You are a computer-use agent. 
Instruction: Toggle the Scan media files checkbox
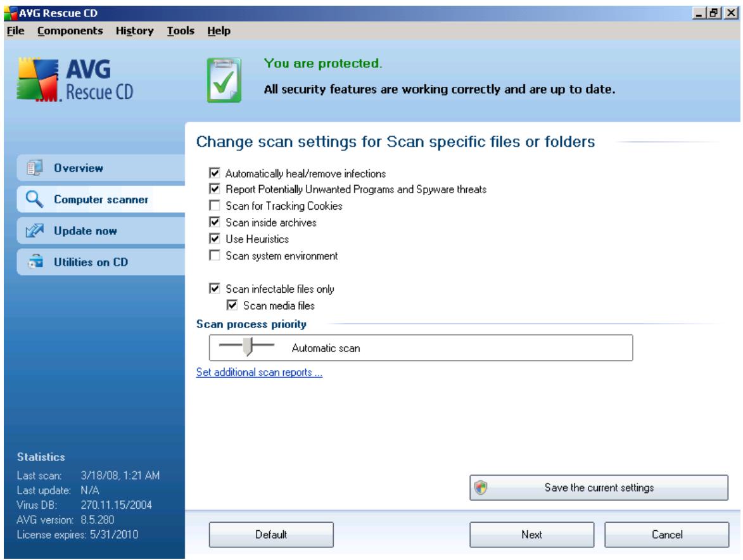[x=232, y=305]
